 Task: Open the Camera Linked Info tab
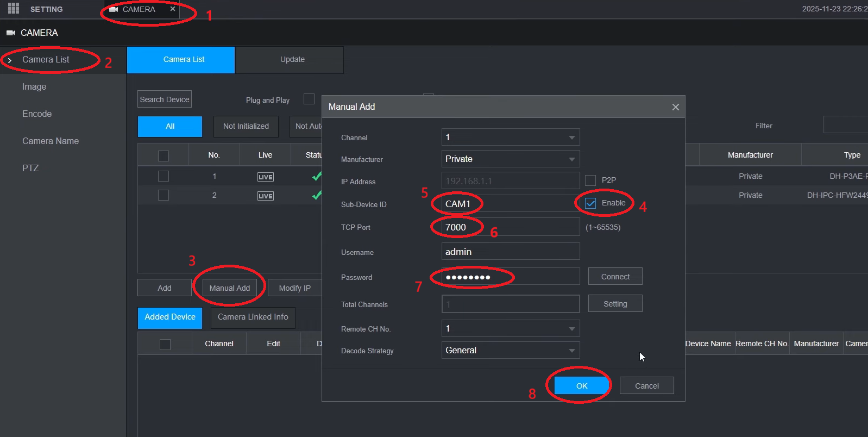tap(253, 317)
